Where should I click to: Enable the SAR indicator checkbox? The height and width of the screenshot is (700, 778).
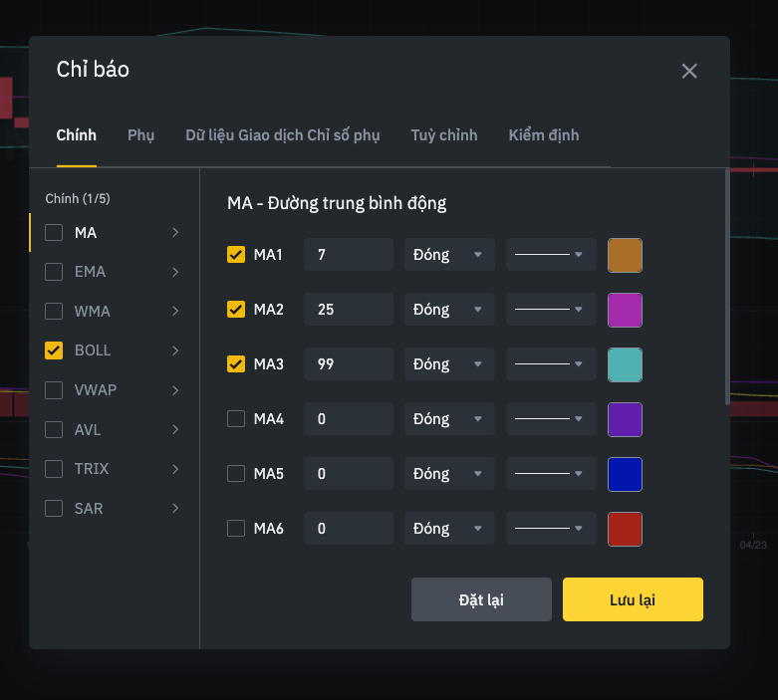click(x=54, y=508)
